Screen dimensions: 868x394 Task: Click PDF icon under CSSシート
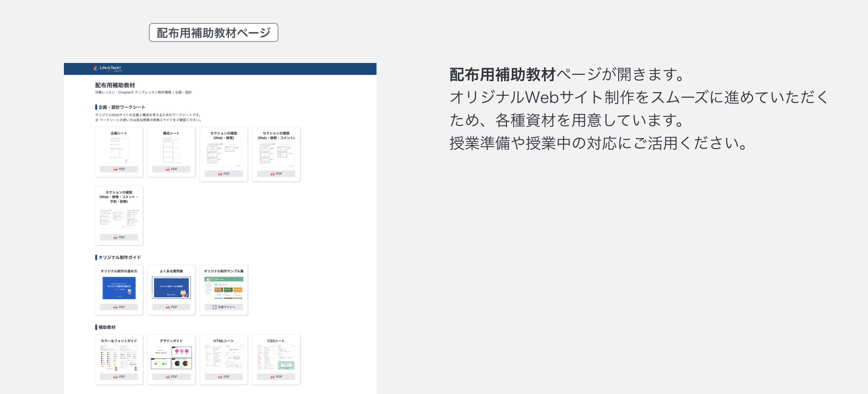click(x=273, y=377)
